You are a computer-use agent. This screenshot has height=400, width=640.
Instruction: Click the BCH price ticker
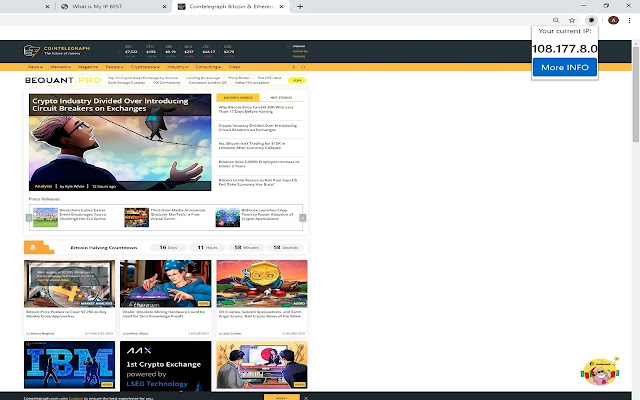coord(189,51)
